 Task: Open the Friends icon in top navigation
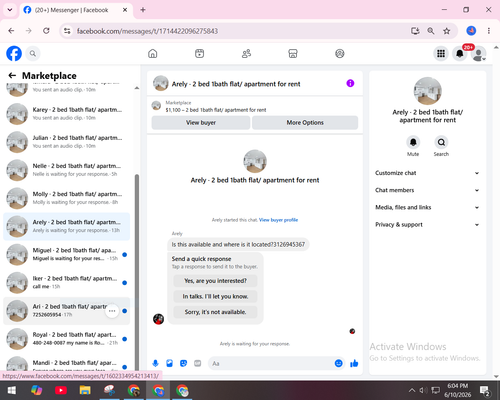click(246, 53)
